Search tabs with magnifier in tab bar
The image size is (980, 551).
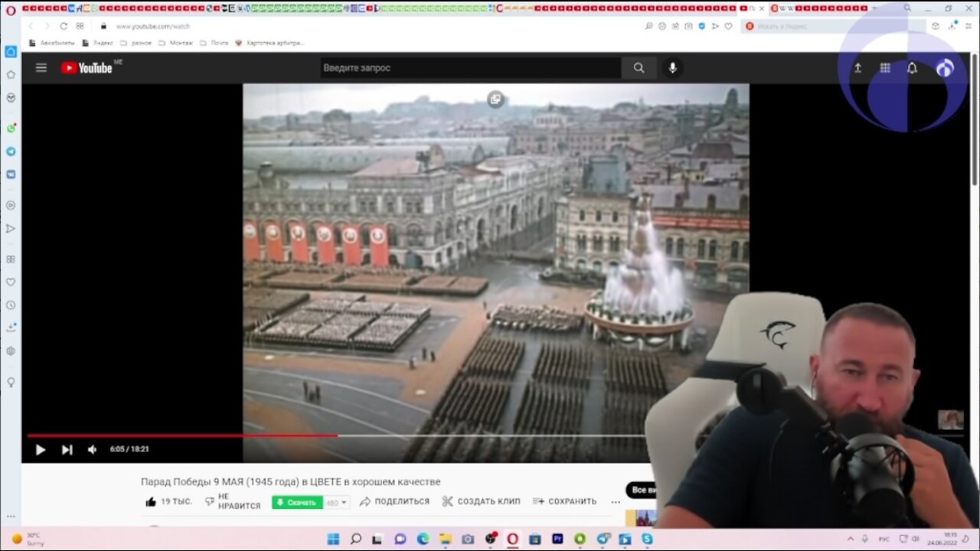pyautogui.click(x=907, y=8)
